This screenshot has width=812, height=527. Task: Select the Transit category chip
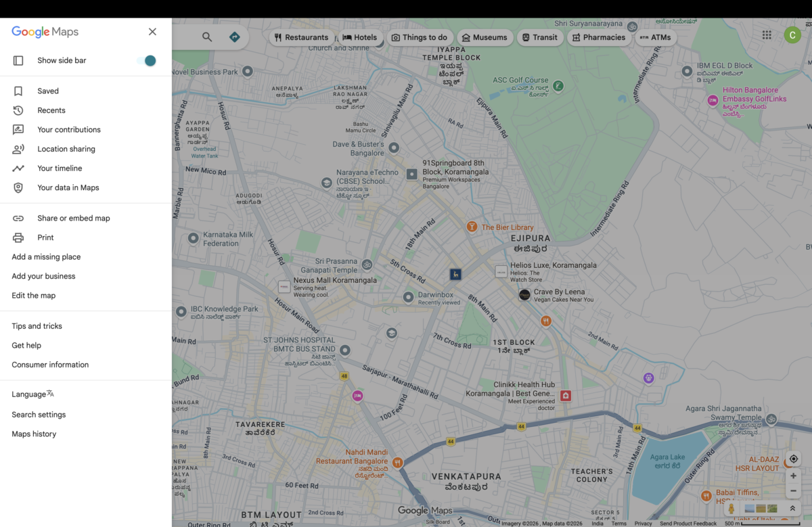tap(540, 37)
